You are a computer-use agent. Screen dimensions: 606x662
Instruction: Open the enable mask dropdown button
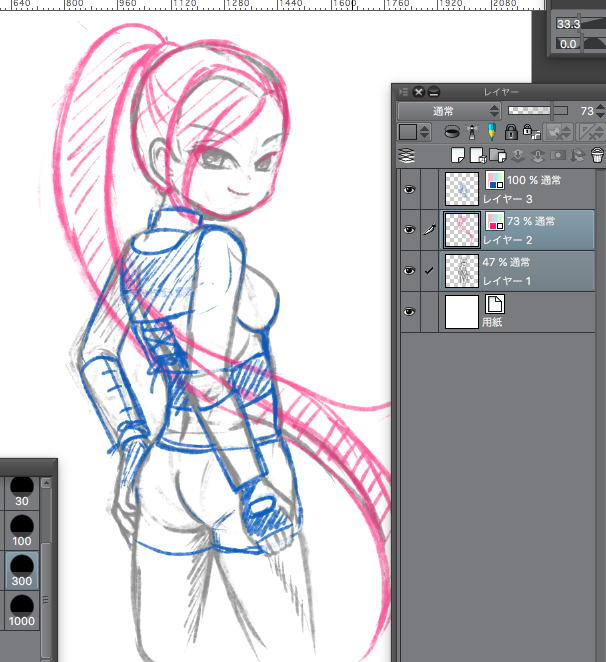559,132
